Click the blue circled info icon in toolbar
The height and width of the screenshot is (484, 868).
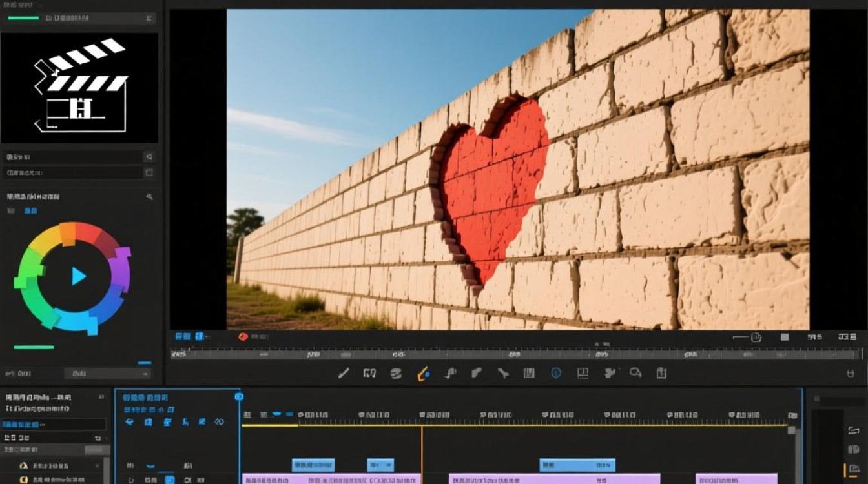[556, 373]
